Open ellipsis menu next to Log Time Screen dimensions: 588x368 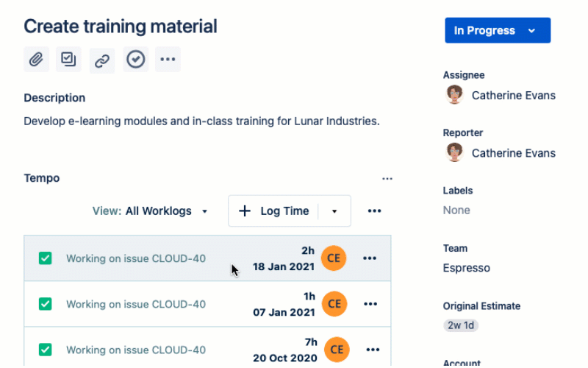click(x=374, y=211)
